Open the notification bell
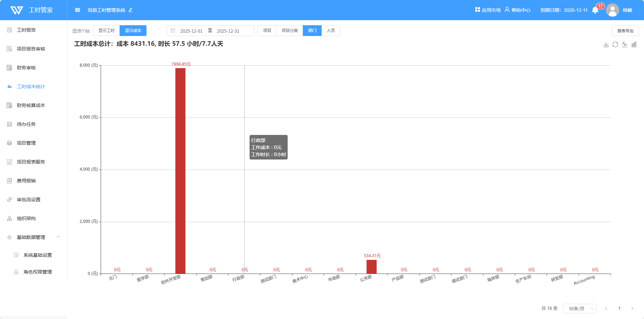The height and width of the screenshot is (319, 644). click(x=595, y=10)
